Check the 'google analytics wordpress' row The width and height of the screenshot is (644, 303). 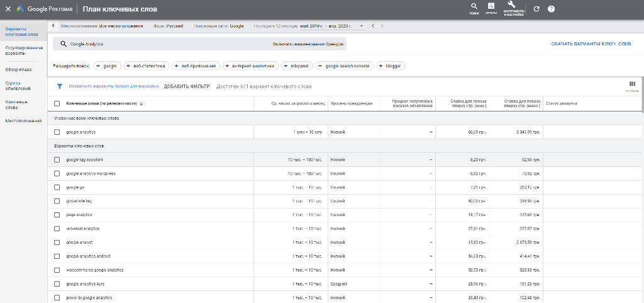tap(57, 173)
